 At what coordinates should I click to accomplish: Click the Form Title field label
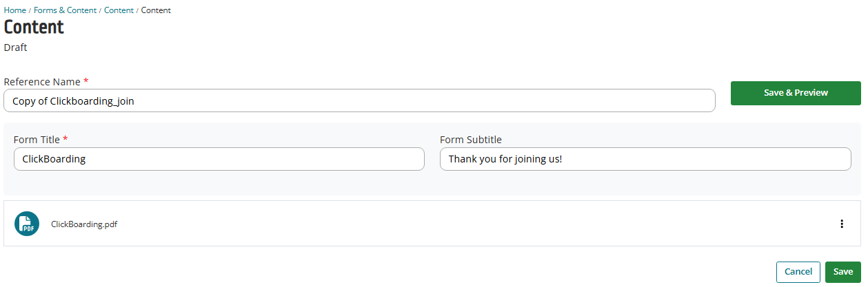click(x=37, y=139)
